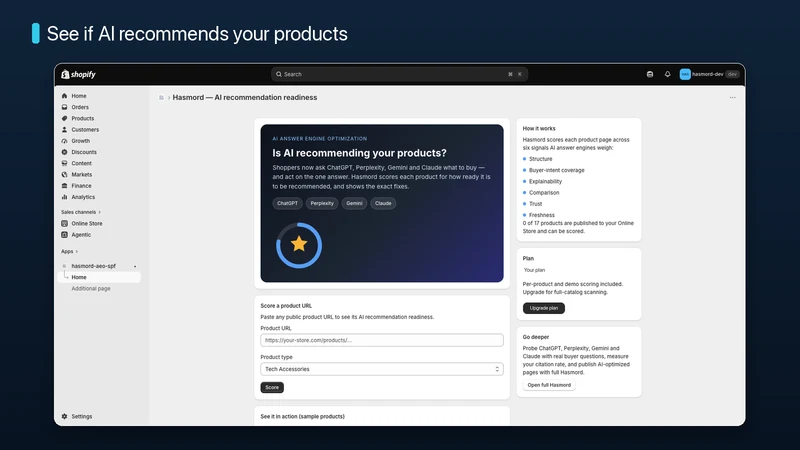Open Analytics page
The image size is (800, 450).
(x=83, y=197)
